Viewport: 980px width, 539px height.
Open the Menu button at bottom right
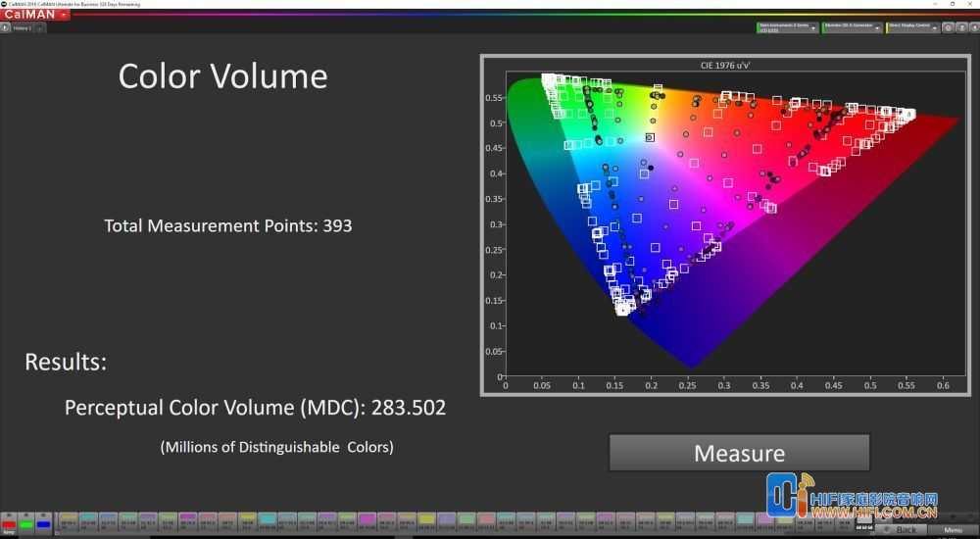(x=954, y=529)
